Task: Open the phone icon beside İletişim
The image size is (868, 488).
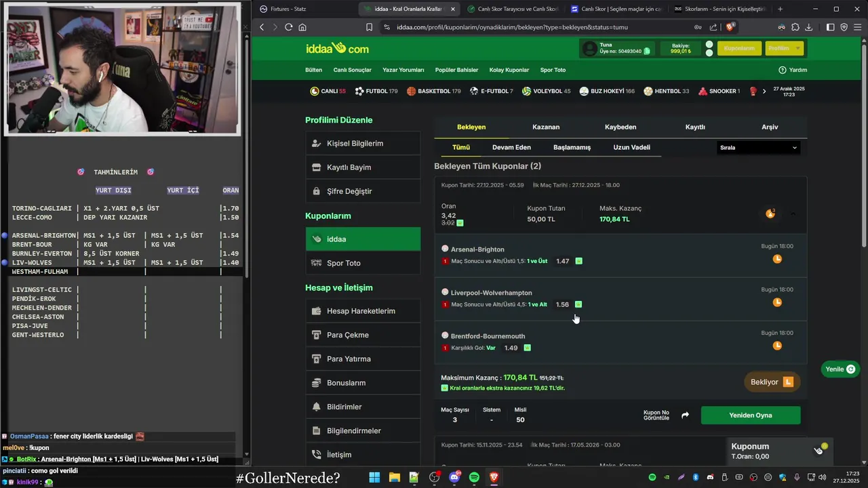Action: click(x=316, y=455)
